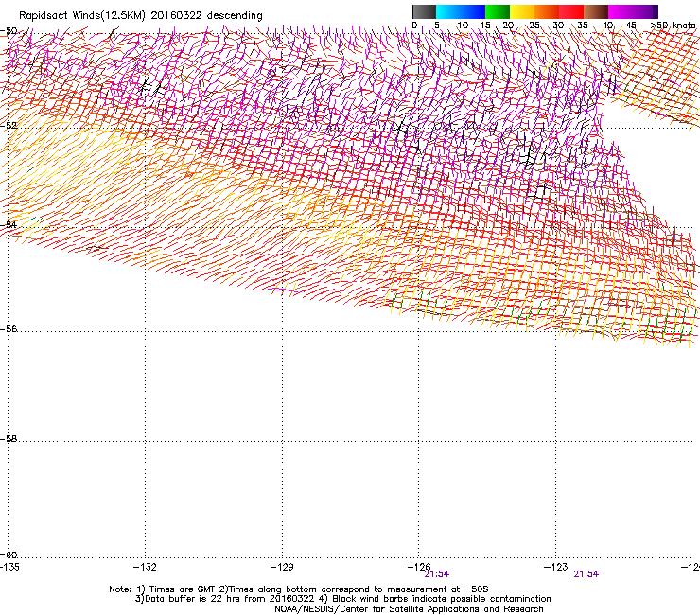Click the -123 longitude axis label
Viewport: 700px width, 615px height.
(555, 567)
